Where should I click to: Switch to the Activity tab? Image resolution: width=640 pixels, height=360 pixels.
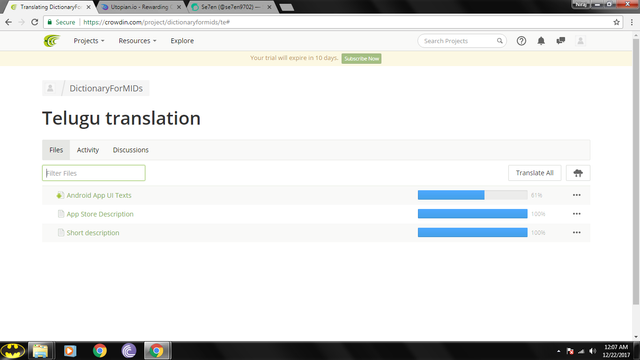point(88,150)
